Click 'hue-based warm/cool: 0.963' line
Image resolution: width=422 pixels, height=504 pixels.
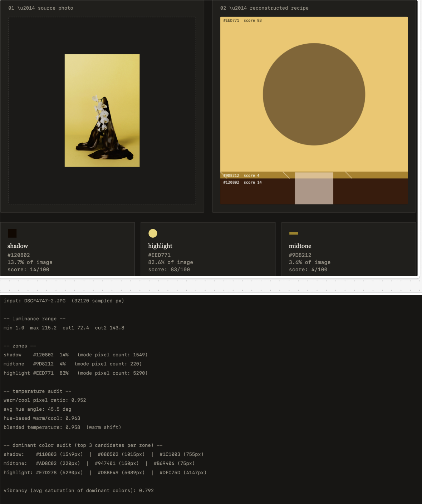point(42,418)
